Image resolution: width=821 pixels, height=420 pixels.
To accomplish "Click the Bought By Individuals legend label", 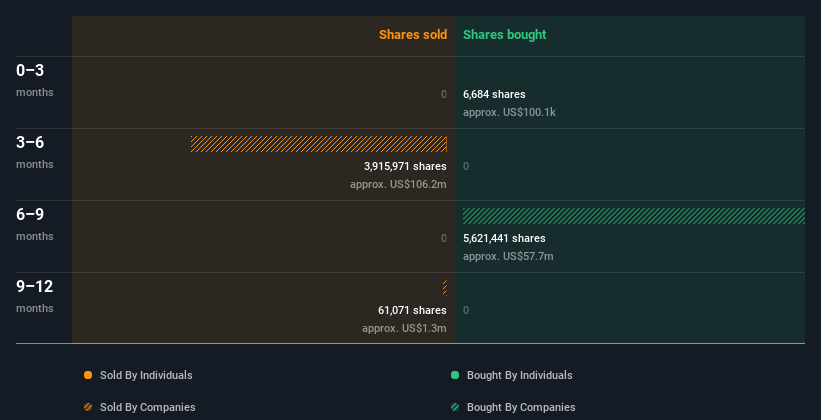I will tap(519, 375).
